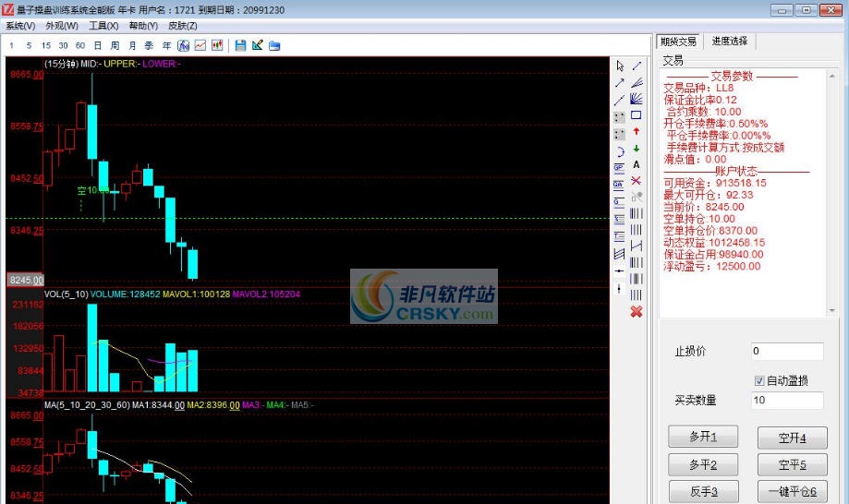Image resolution: width=849 pixels, height=504 pixels.
Task: Click the indicator wave chart icon
Action: [183, 45]
